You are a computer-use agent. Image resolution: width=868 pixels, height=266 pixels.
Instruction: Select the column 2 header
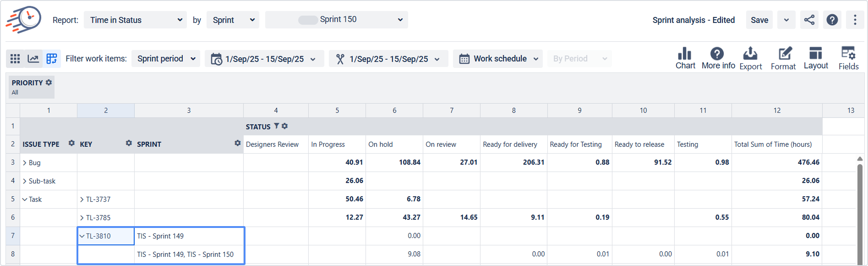(106, 110)
